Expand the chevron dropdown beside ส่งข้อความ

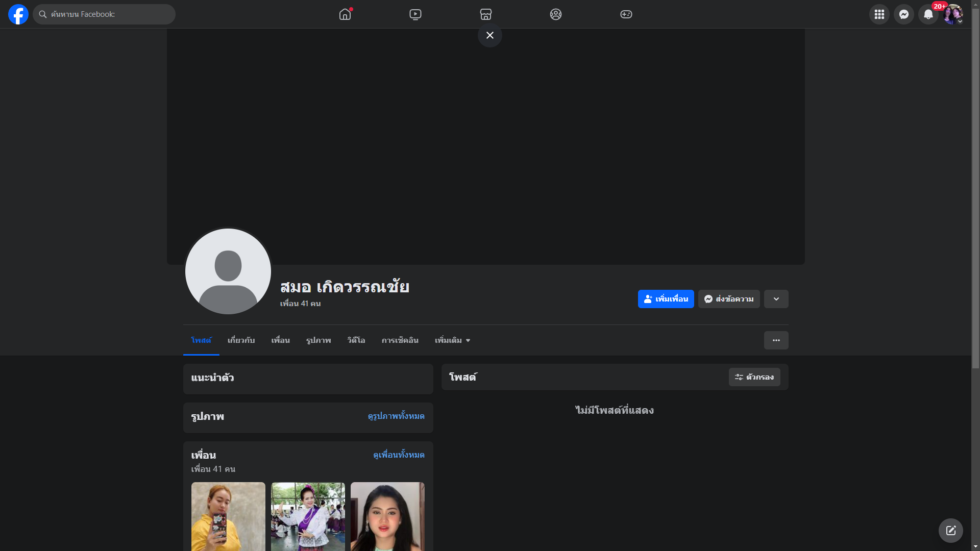click(776, 299)
